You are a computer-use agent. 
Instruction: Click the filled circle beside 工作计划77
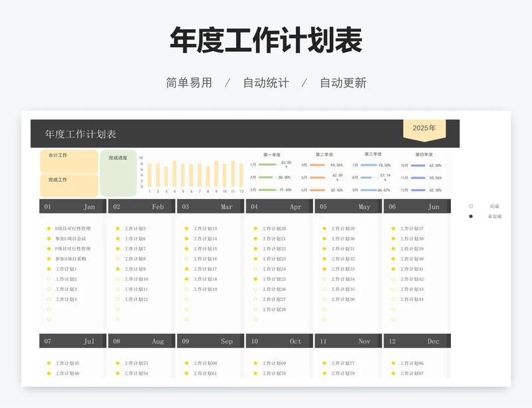[x=325, y=363]
